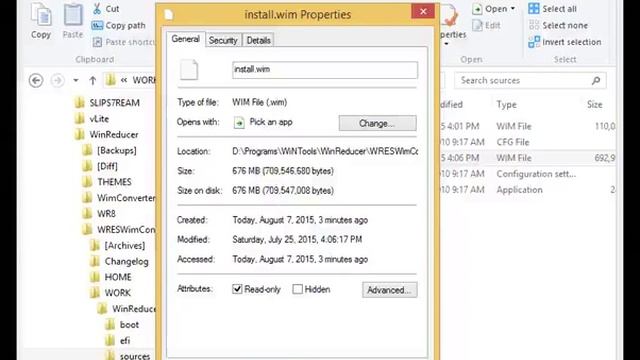
Task: Click the Edit command in the ribbon
Action: [487, 25]
